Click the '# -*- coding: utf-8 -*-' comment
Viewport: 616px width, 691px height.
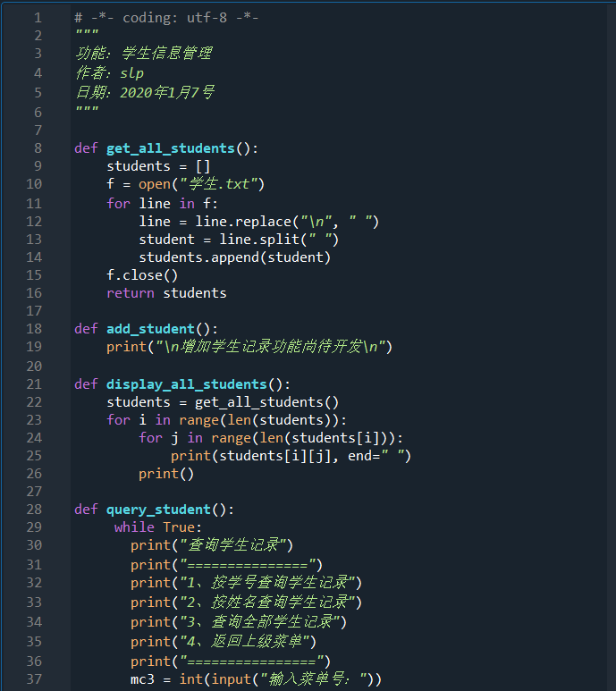(x=166, y=18)
